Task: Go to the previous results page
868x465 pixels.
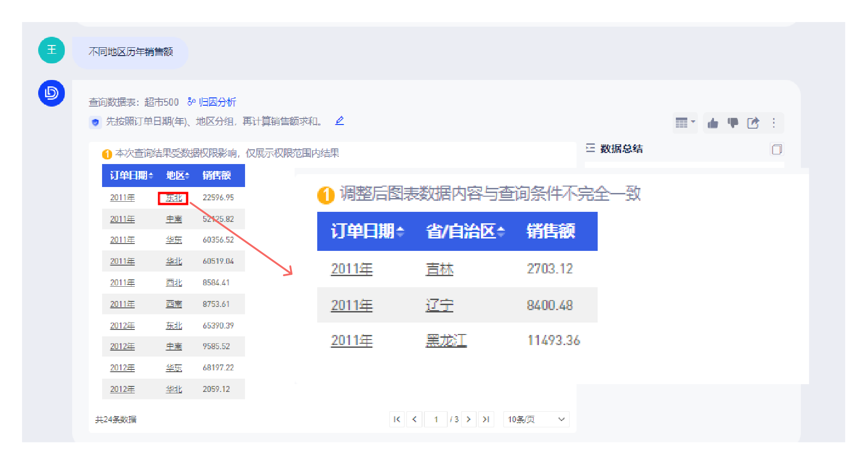Action: point(414,419)
